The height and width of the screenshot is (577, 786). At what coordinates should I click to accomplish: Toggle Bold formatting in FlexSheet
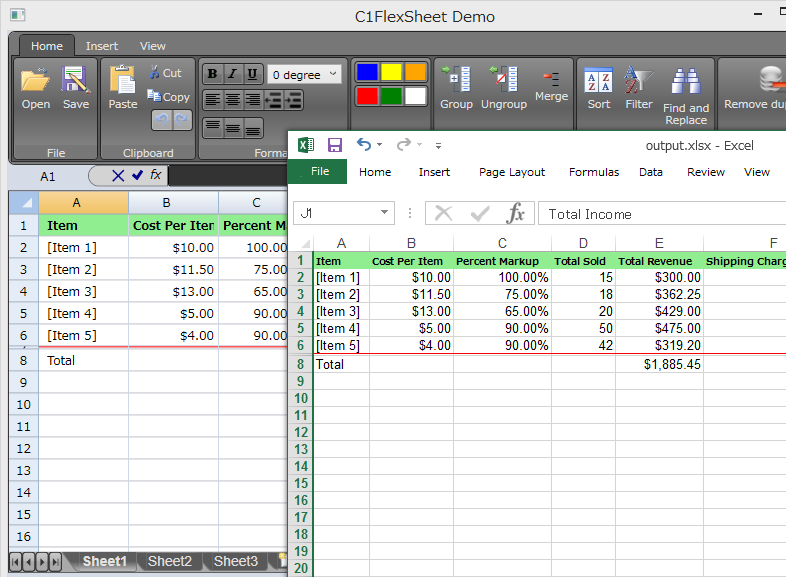213,74
